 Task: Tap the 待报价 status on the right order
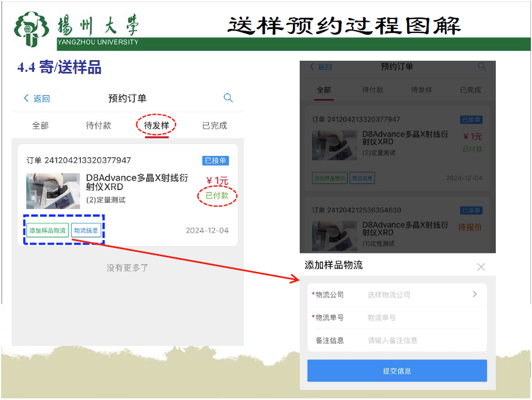click(470, 227)
